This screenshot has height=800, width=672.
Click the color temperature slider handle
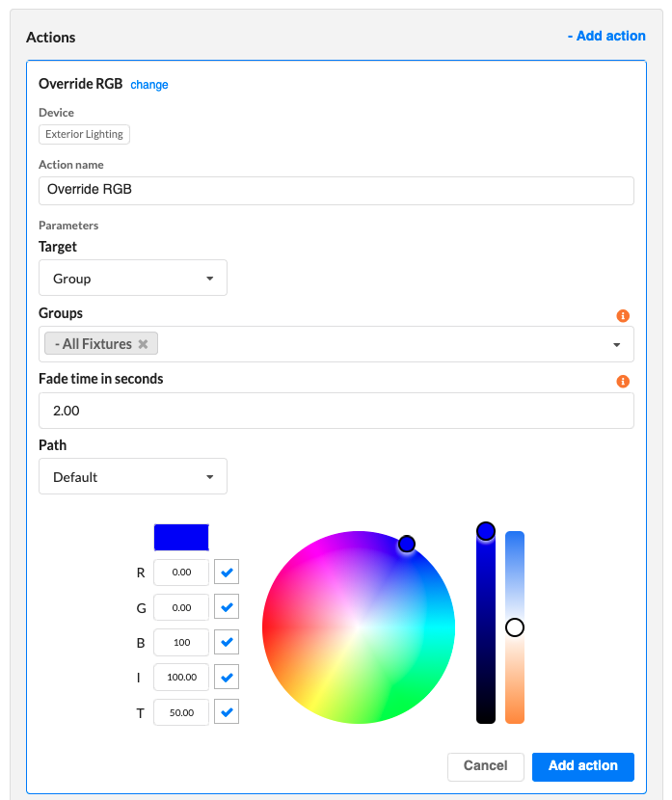(515, 627)
